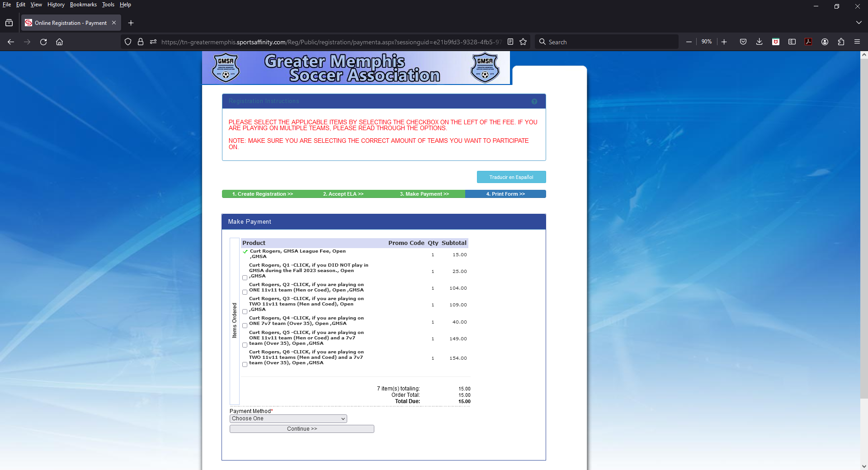Open the Tools menu
The height and width of the screenshot is (470, 868).
(x=108, y=5)
